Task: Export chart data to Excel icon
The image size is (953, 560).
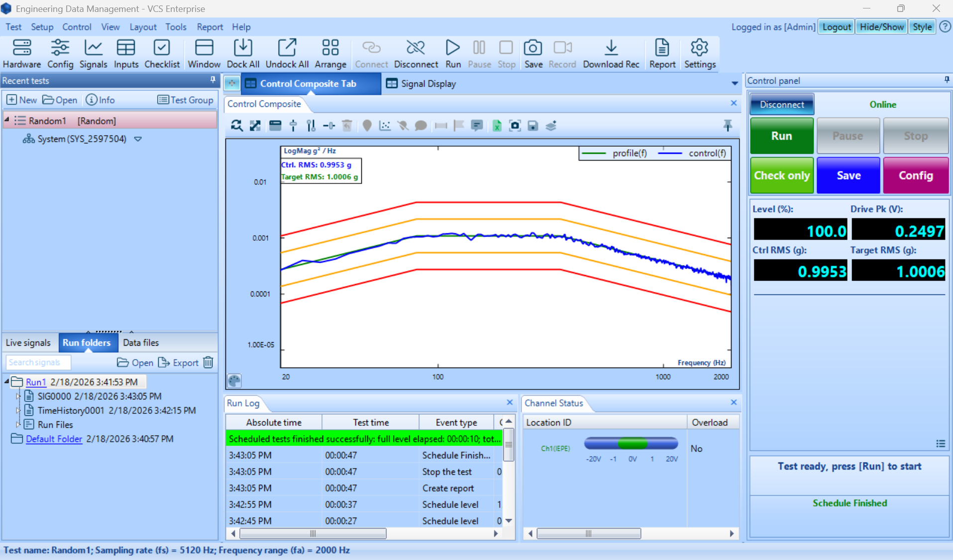Action: point(497,126)
